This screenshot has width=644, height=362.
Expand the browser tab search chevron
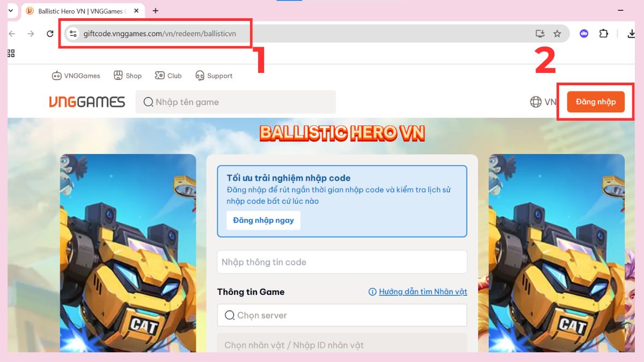click(10, 10)
